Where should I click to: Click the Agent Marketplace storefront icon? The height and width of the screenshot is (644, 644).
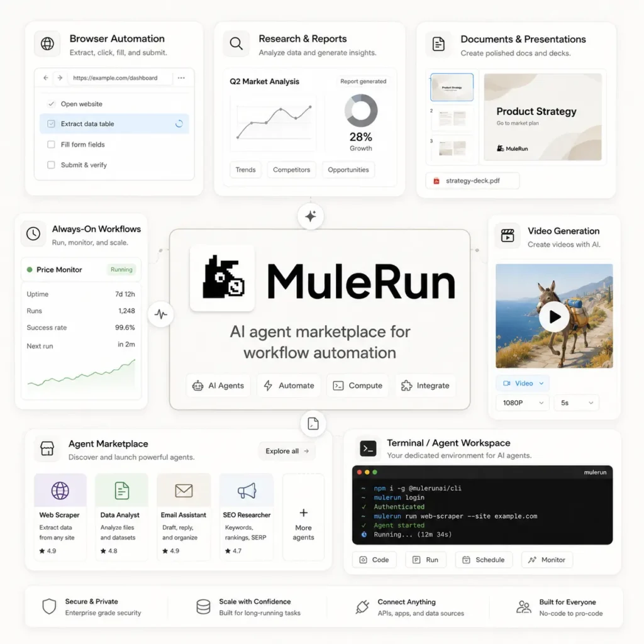(47, 448)
